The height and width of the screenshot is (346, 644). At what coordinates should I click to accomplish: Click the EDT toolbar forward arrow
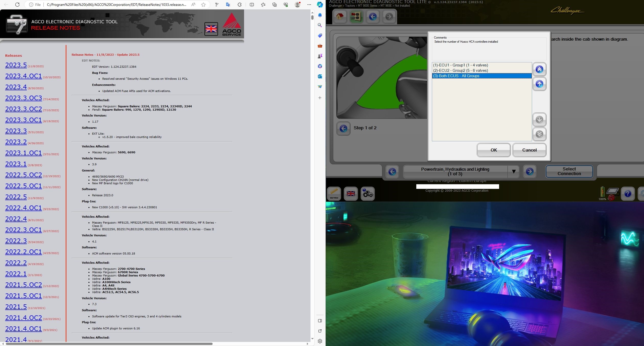coord(389,17)
